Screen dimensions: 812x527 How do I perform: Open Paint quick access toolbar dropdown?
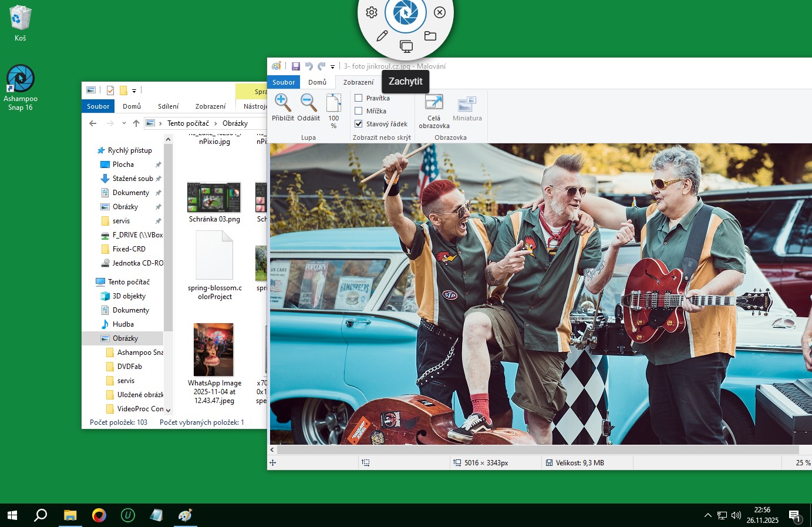point(332,67)
